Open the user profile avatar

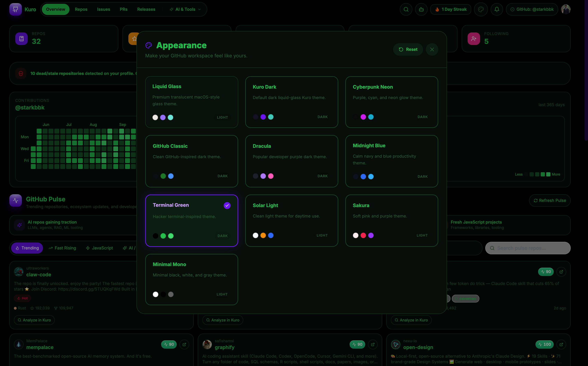[x=565, y=9]
